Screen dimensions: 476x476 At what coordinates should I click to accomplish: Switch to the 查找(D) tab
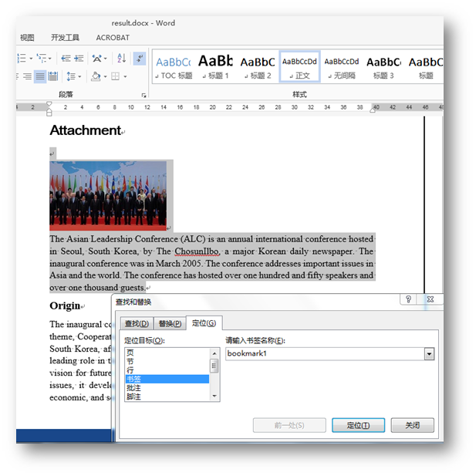(137, 323)
